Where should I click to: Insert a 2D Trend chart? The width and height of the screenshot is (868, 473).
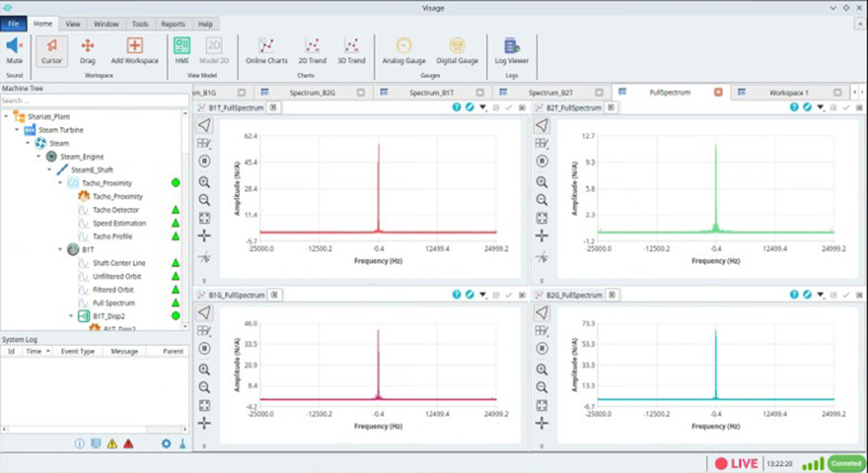point(312,51)
